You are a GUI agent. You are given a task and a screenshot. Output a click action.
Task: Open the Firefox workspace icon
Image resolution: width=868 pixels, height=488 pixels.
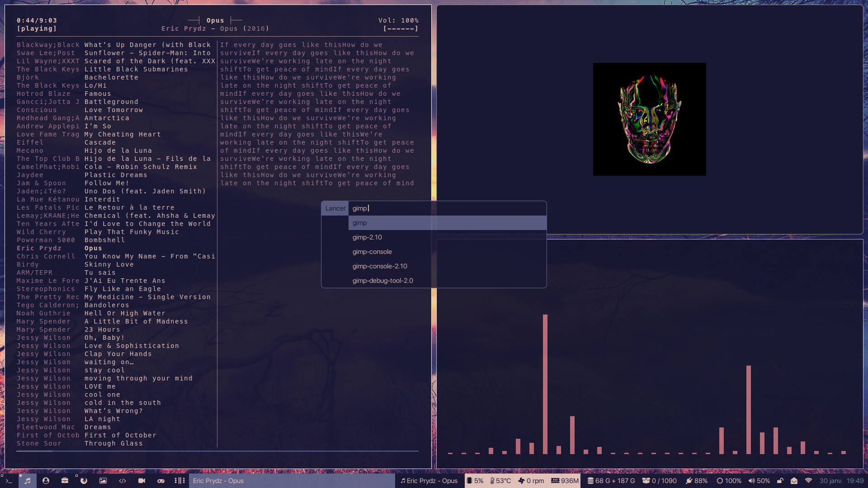coord(84,481)
